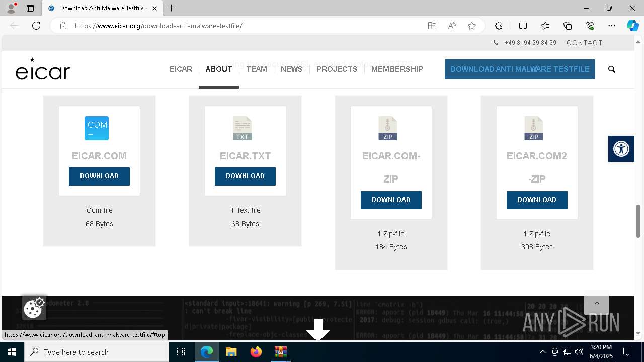
Task: Close the Download Anti Malware Testfile tab
Action: click(154, 8)
